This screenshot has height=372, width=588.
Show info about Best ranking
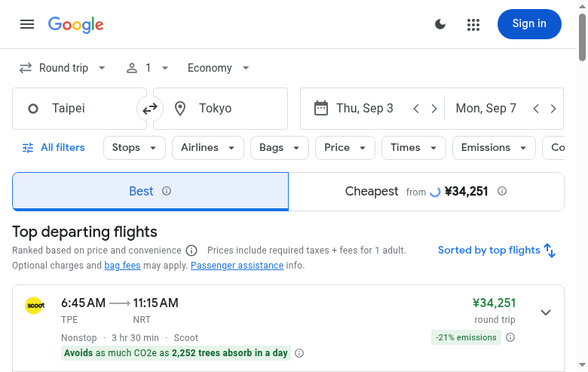coord(167,191)
